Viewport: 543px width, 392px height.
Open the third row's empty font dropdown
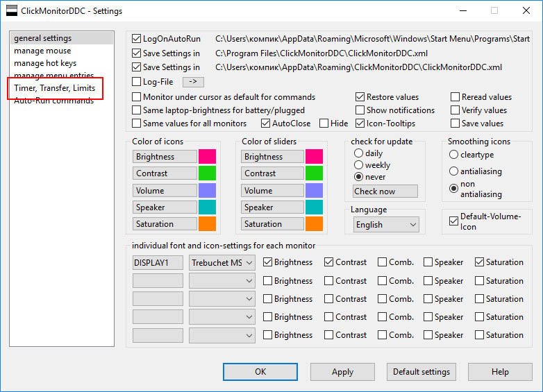pyautogui.click(x=222, y=298)
